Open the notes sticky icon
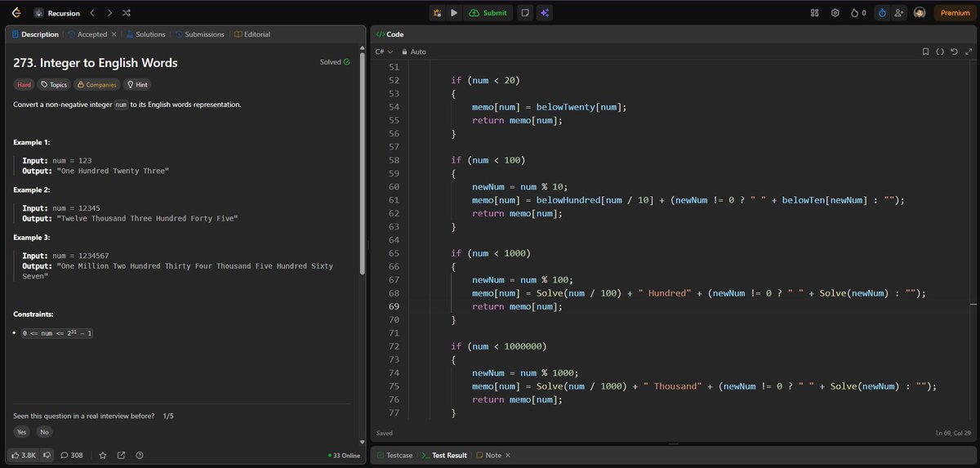The image size is (980, 468). (x=525, y=13)
